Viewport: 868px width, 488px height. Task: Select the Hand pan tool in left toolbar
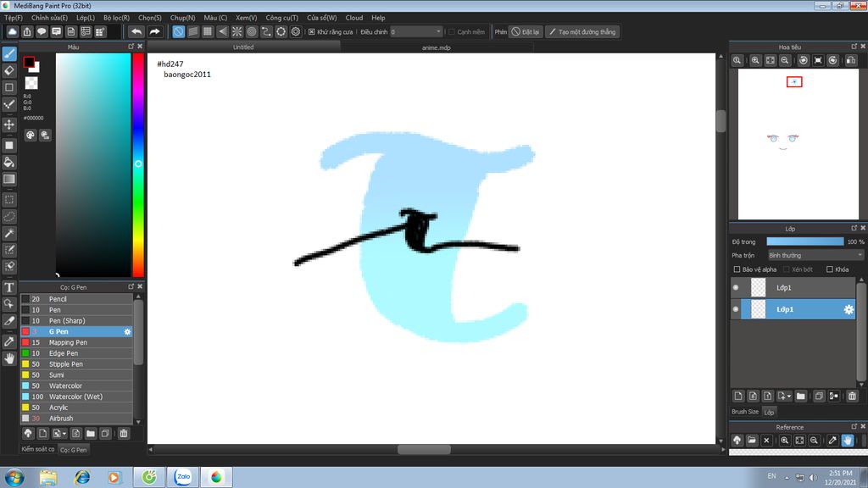(x=9, y=358)
